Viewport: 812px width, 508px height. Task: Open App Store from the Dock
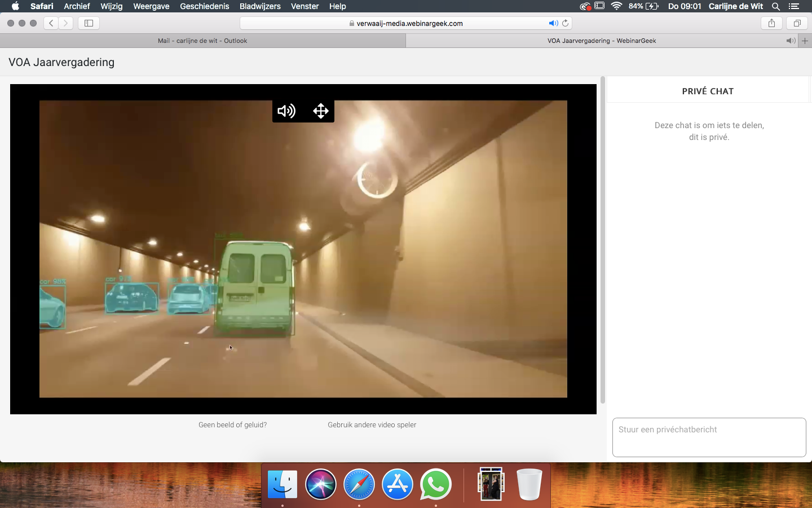[x=398, y=484]
